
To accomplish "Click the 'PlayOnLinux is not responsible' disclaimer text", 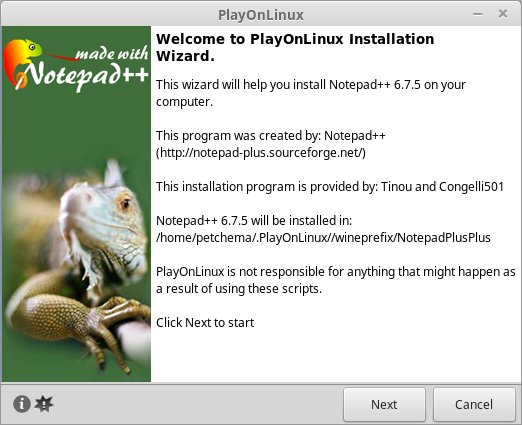I will tap(336, 280).
